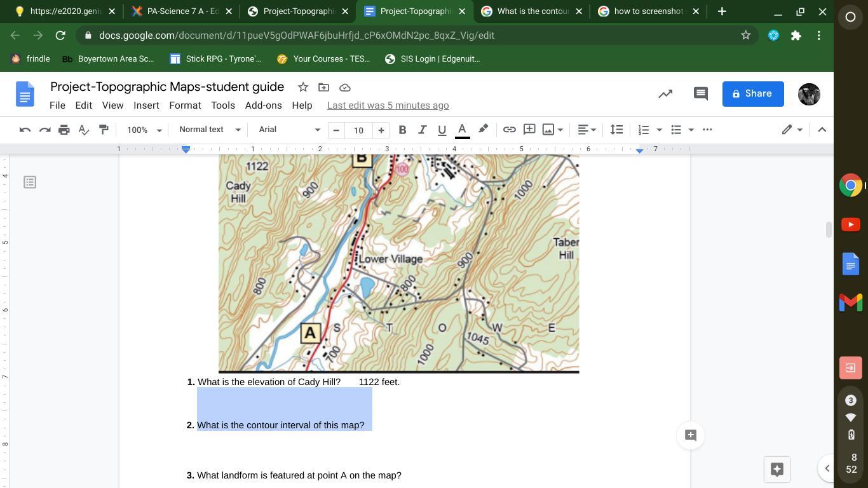Select the Paint format tool
868x488 pixels.
(104, 130)
